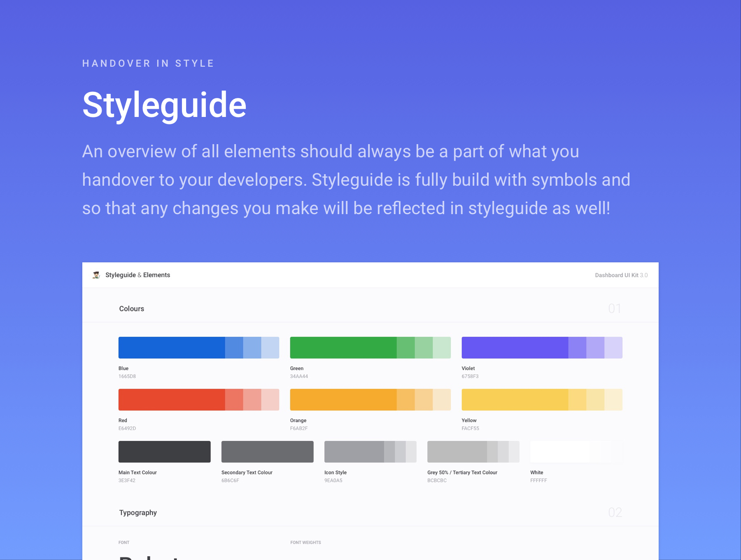The image size is (741, 560).
Task: Pick the Violet 6758F3 colour bar
Action: (x=515, y=348)
